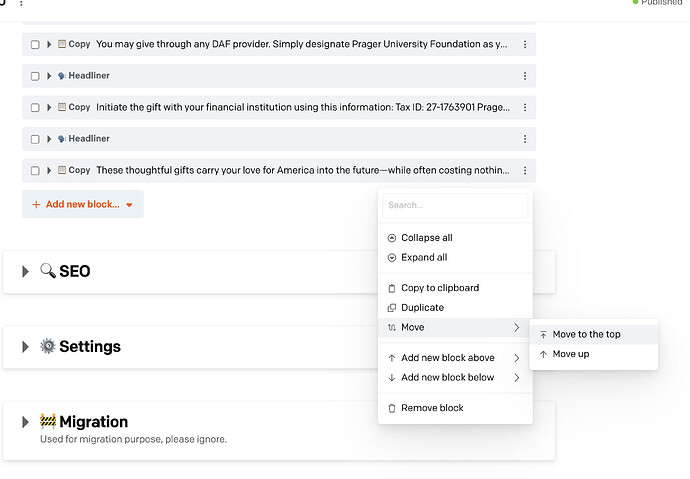This screenshot has height=479, width=690.
Task: Click the Expand all icon in menu
Action: [x=392, y=258]
